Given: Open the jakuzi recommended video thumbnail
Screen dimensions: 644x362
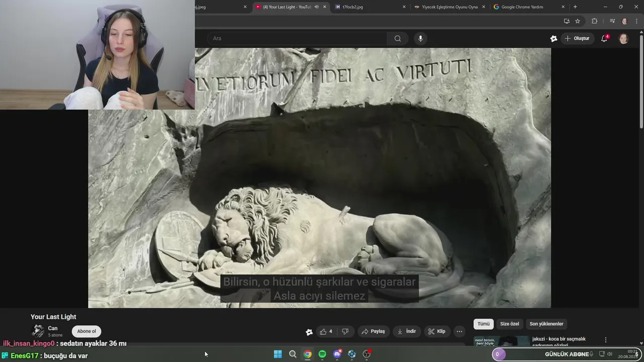Looking at the screenshot, I should (501, 341).
